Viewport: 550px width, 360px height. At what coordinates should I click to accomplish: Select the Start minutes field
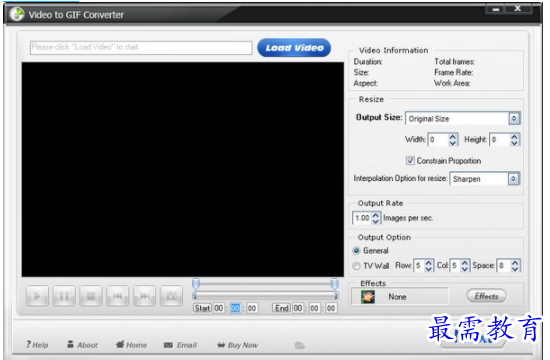pos(235,308)
